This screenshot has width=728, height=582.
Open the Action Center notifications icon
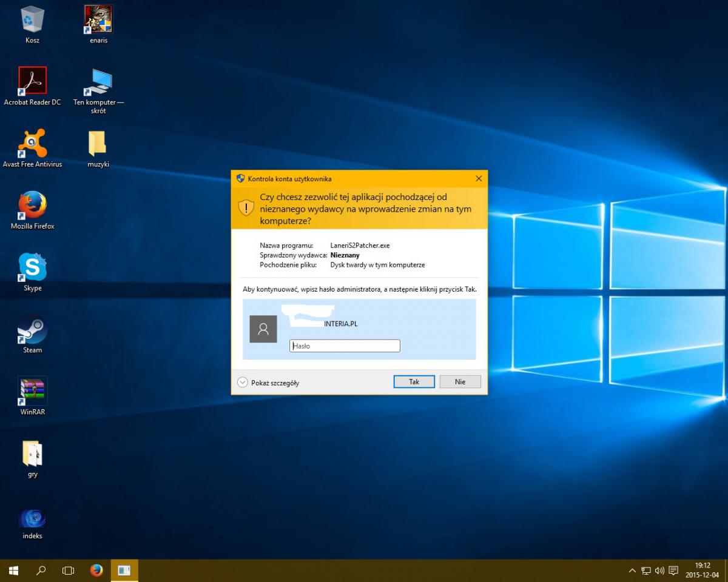pos(673,570)
